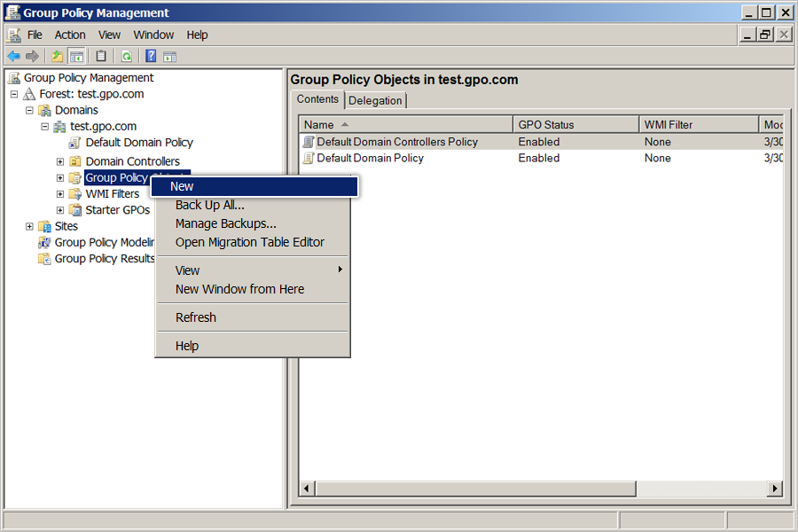798x532 pixels.
Task: Click the grey forward arrow in toolbar
Action: (x=32, y=57)
